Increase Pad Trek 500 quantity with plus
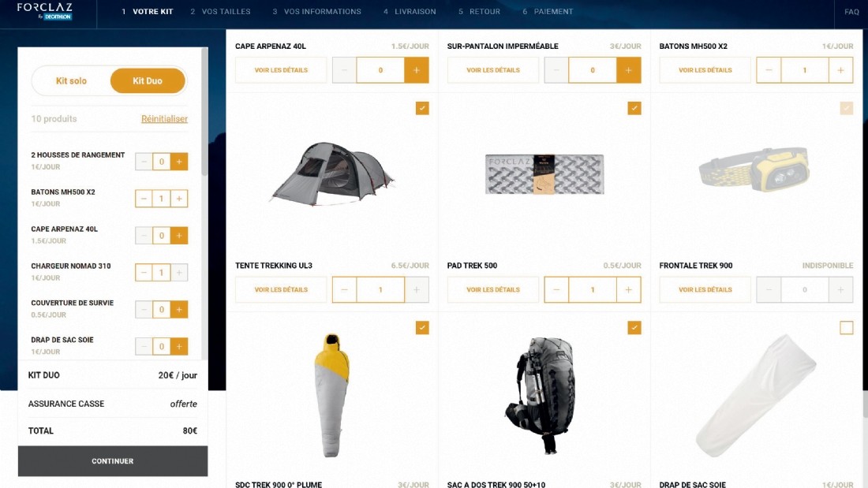Viewport: 868px width, 488px height. (x=628, y=289)
